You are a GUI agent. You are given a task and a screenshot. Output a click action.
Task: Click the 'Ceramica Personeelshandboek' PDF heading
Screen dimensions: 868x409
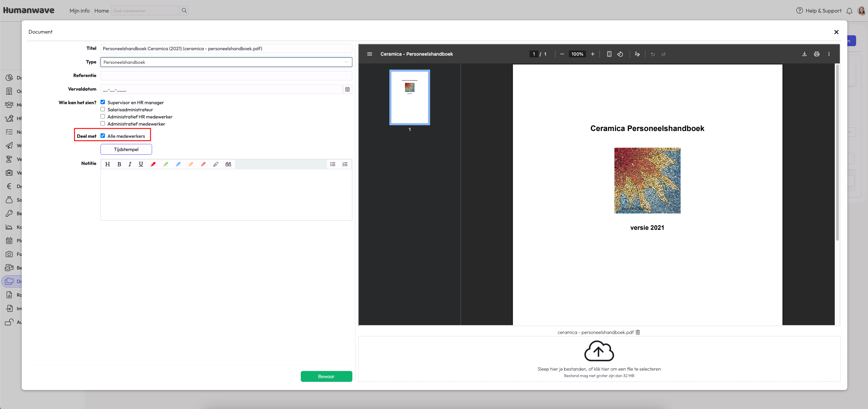tap(647, 128)
